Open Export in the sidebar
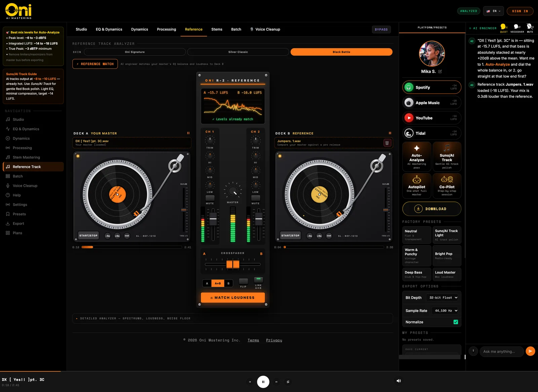Image resolution: width=538 pixels, height=392 pixels. coord(33,223)
